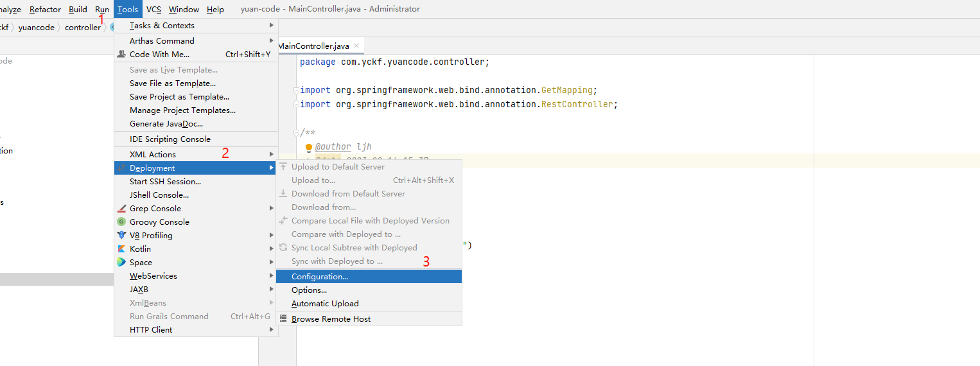This screenshot has height=366, width=980.
Task: Open JShell Console...
Action: [196, 195]
